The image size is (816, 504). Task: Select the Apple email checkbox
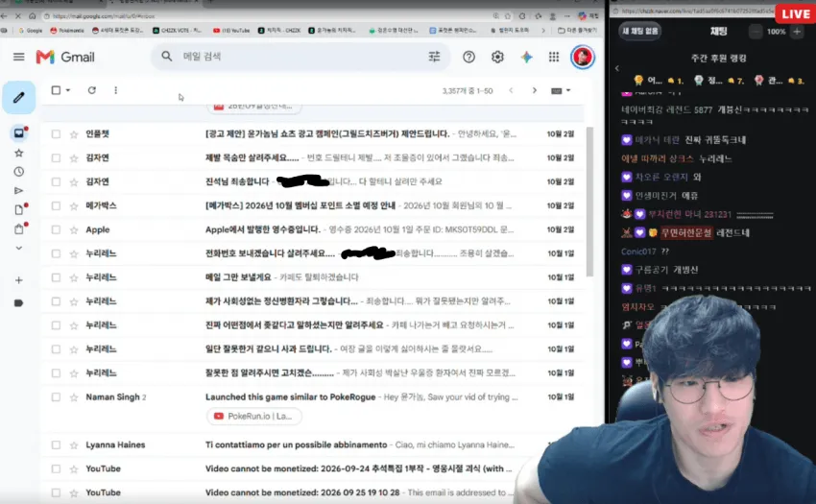(x=56, y=230)
